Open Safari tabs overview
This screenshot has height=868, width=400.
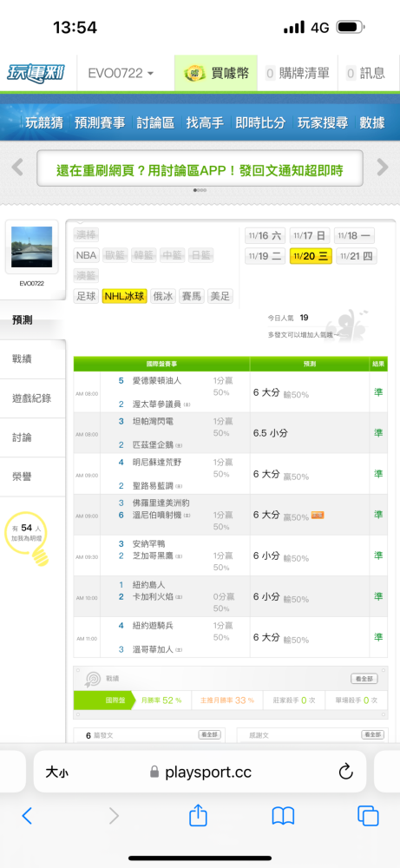tap(369, 815)
